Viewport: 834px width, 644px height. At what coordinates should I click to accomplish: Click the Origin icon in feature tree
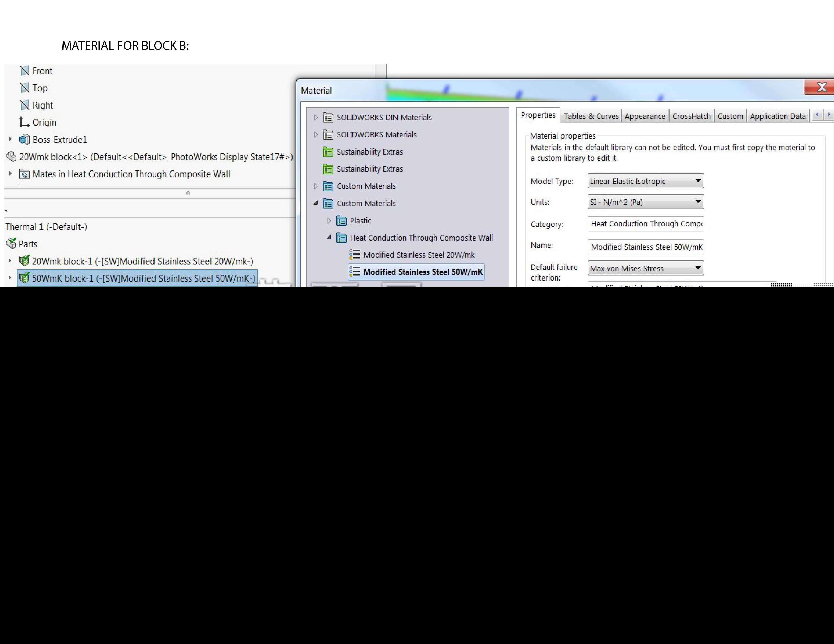point(25,122)
